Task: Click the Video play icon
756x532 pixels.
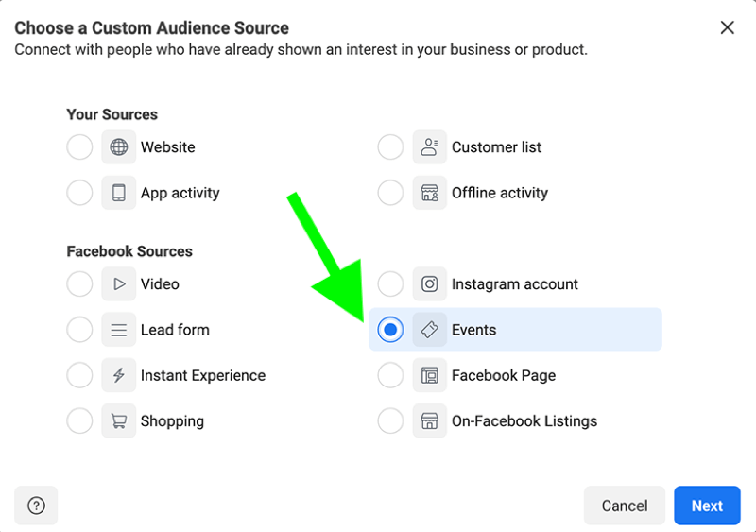Action: click(x=119, y=283)
